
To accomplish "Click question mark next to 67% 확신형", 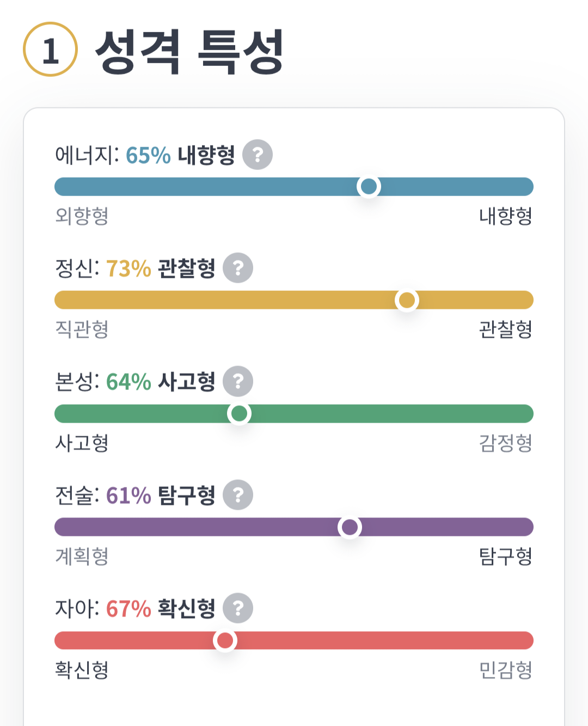I will coord(238,608).
